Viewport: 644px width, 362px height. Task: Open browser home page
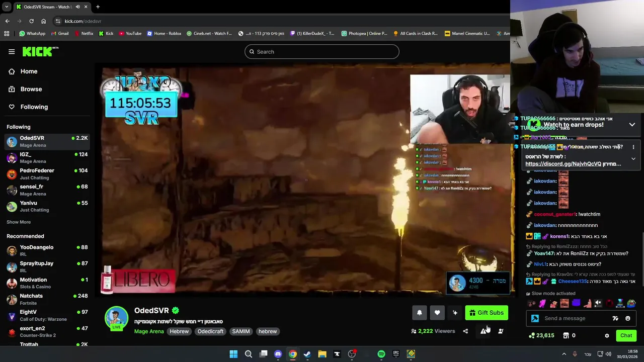[43, 21]
